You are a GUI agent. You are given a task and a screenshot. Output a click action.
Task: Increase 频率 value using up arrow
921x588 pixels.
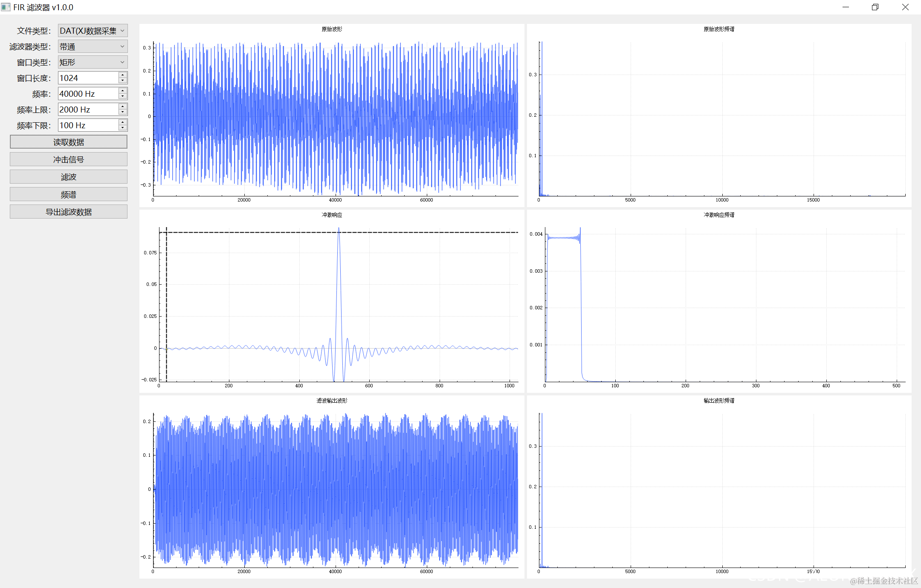point(123,91)
